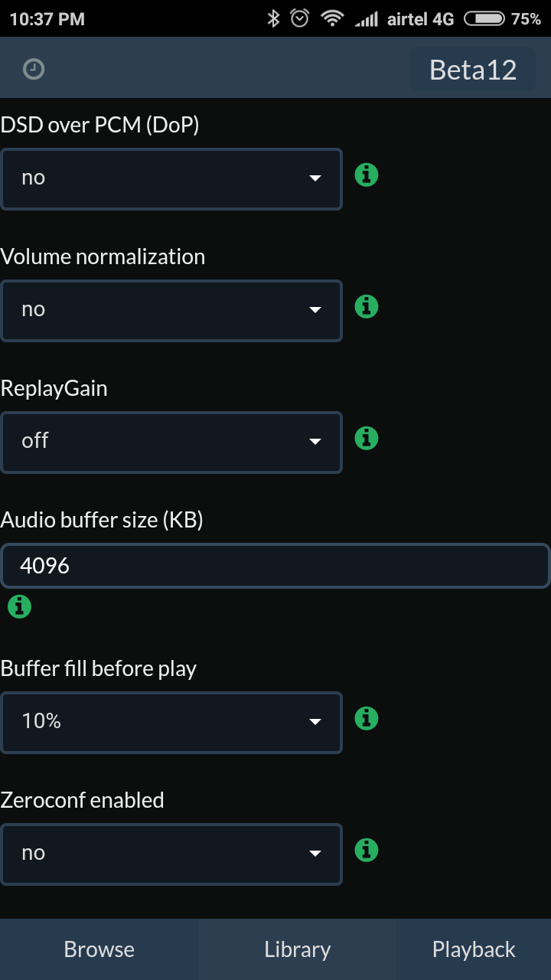Screen dimensions: 551x980
Task: Click the Beta12 button
Action: (x=473, y=70)
